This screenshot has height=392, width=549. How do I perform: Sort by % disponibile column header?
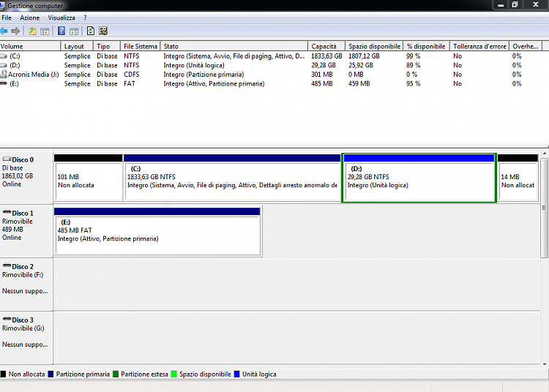coord(426,46)
